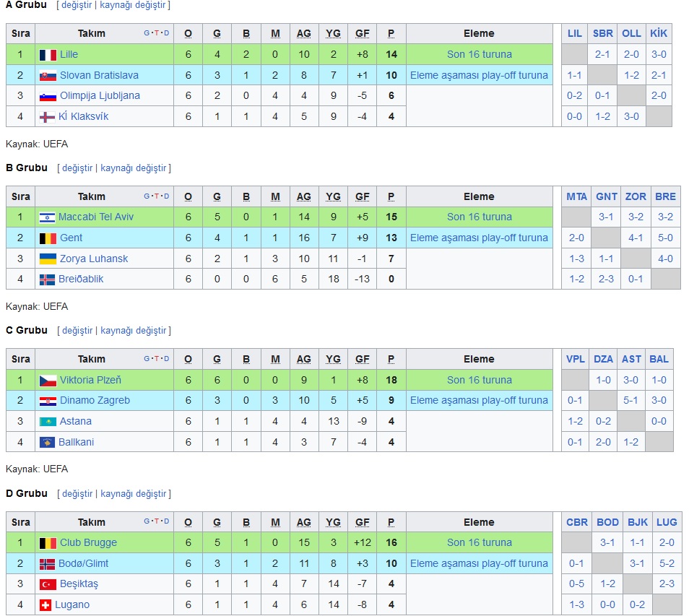
Task: Click the BJK column header abbreviation
Action: (638, 522)
